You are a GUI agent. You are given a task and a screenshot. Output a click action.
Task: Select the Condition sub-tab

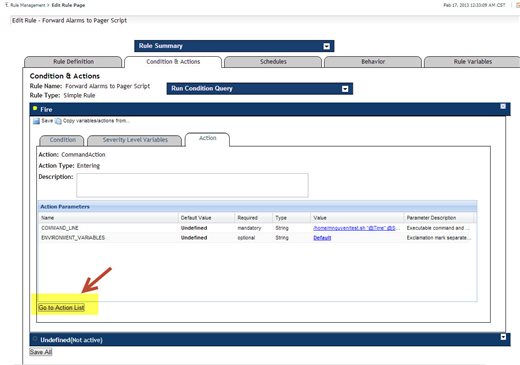[63, 140]
